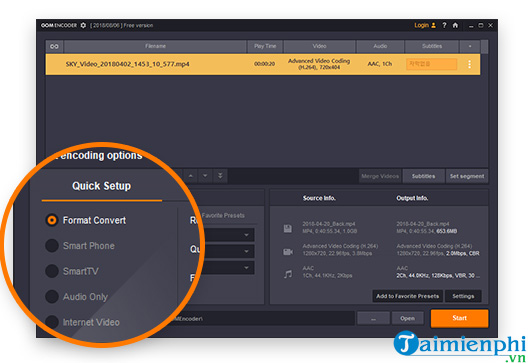Switch to the Quick Setup tab

pyautogui.click(x=101, y=186)
